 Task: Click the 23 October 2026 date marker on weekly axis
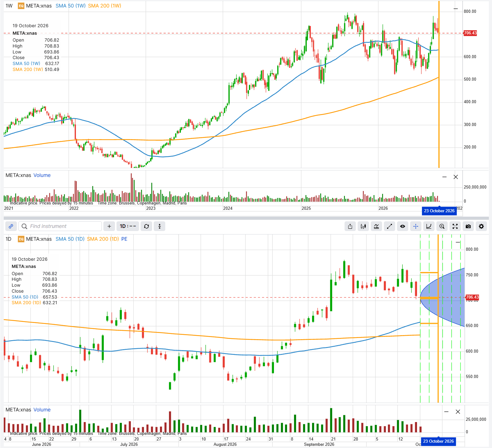pos(439,211)
